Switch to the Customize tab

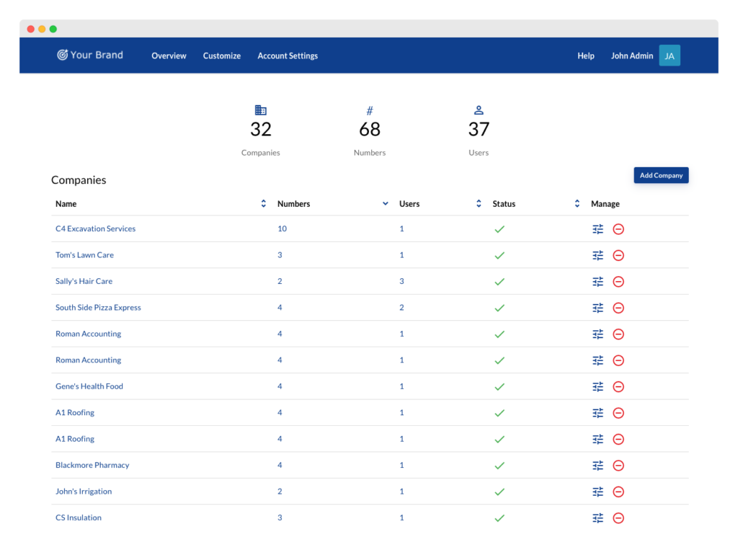point(221,55)
